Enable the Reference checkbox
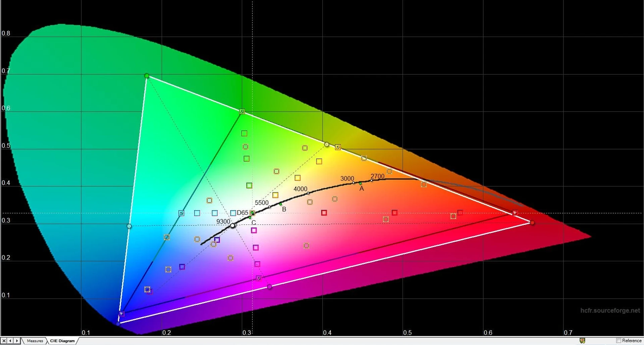 (x=619, y=341)
